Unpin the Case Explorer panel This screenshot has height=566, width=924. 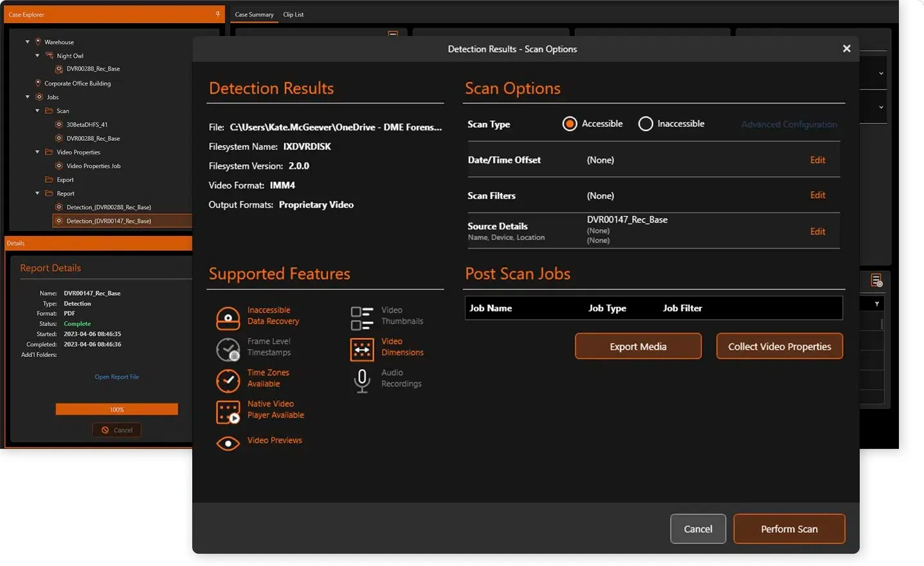(x=217, y=13)
